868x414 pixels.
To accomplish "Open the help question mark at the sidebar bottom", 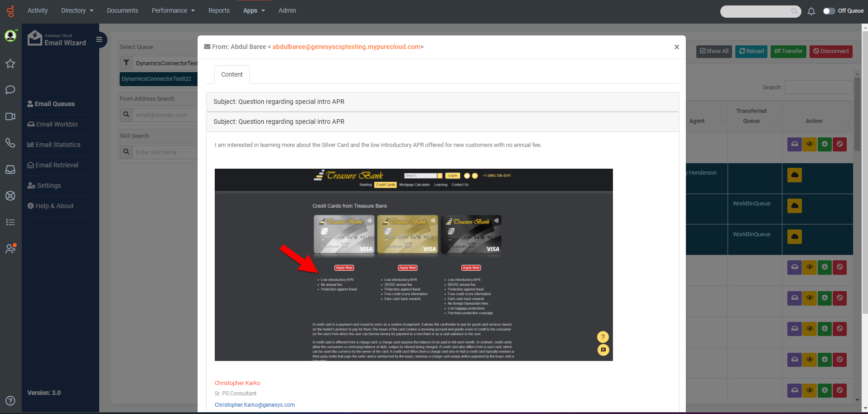I will pyautogui.click(x=10, y=401).
